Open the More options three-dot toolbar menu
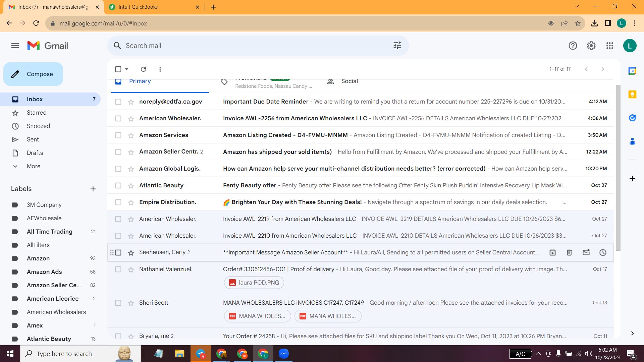This screenshot has width=644, height=362. click(x=160, y=69)
